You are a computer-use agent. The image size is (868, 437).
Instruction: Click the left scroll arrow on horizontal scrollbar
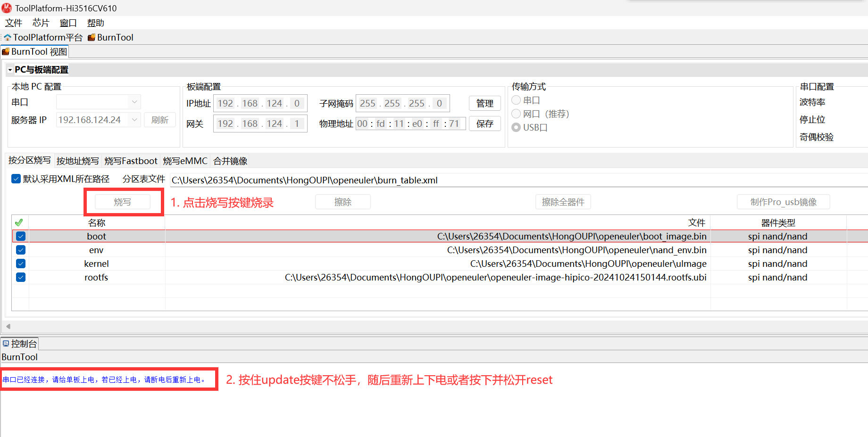click(x=8, y=326)
